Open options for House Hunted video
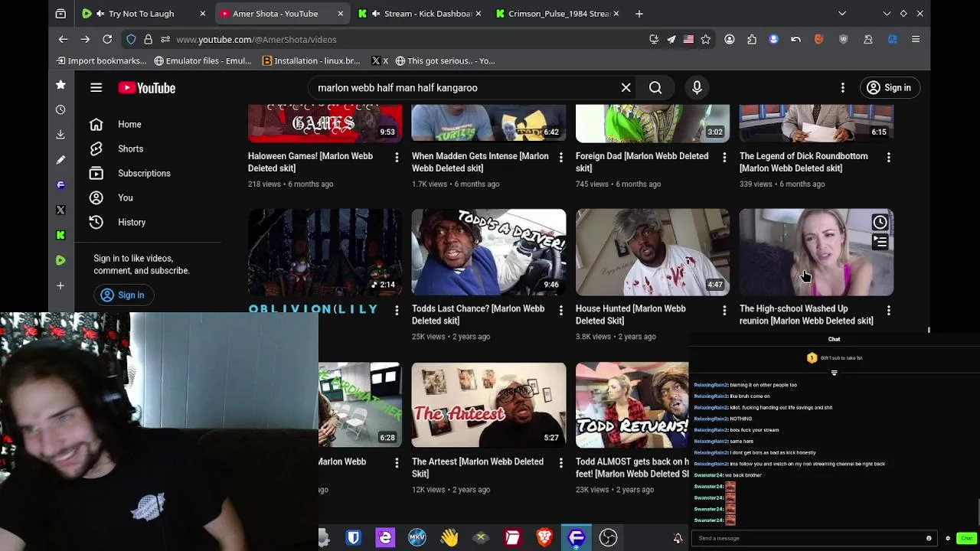Screen dimensions: 980x551 [724, 310]
